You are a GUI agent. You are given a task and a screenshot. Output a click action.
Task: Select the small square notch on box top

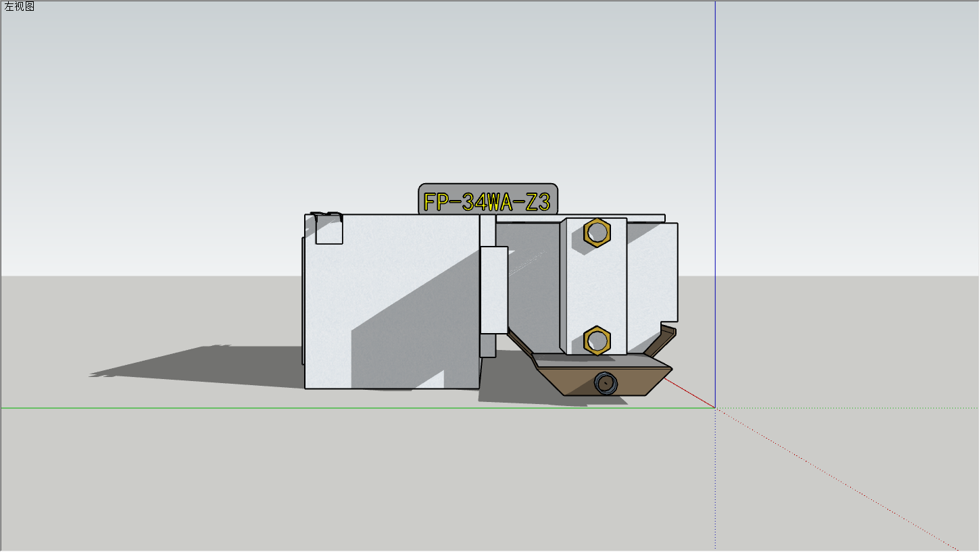pyautogui.click(x=329, y=229)
